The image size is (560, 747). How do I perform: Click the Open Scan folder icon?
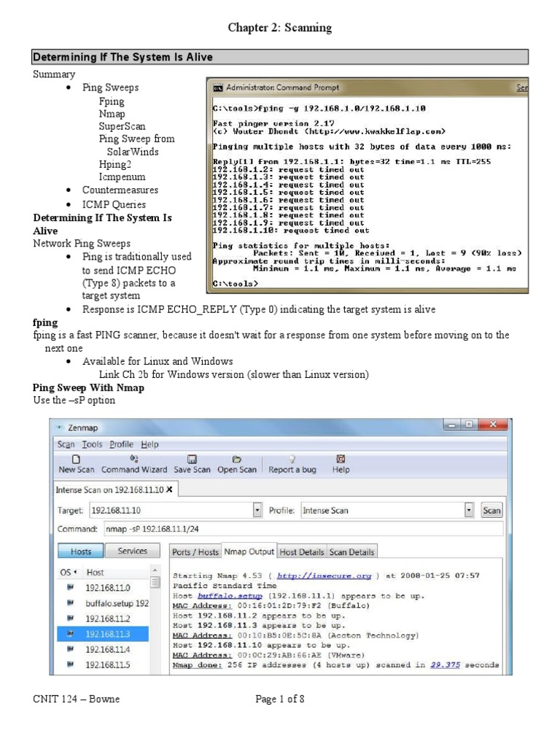tap(237, 460)
